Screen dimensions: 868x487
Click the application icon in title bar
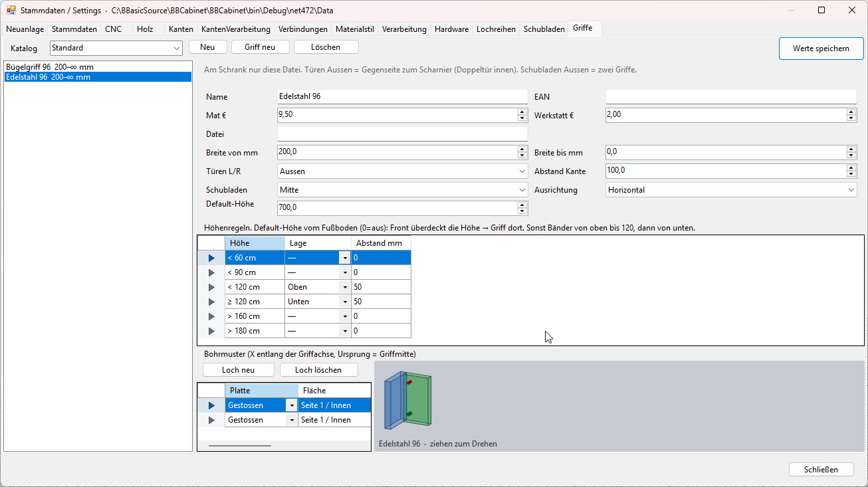point(11,11)
